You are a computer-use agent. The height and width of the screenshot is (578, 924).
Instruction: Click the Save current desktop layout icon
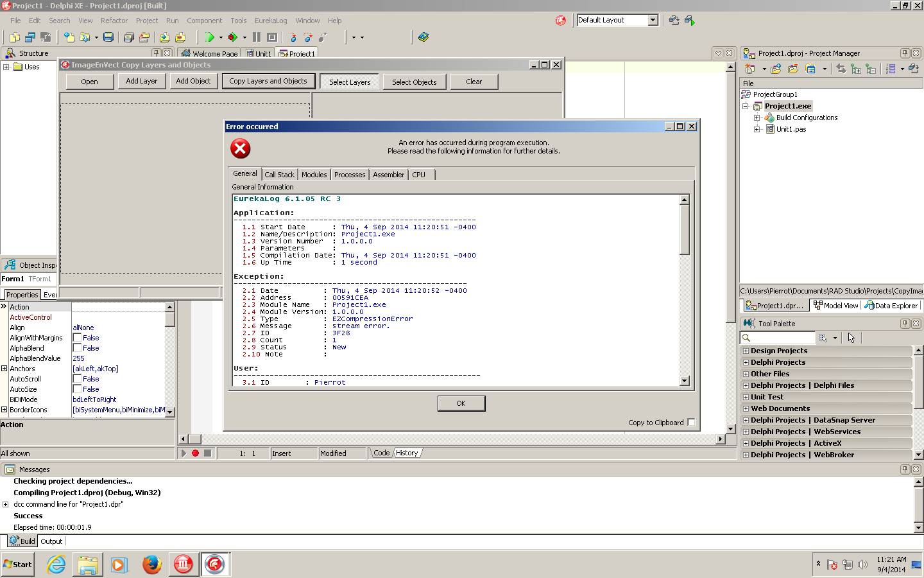click(x=674, y=21)
